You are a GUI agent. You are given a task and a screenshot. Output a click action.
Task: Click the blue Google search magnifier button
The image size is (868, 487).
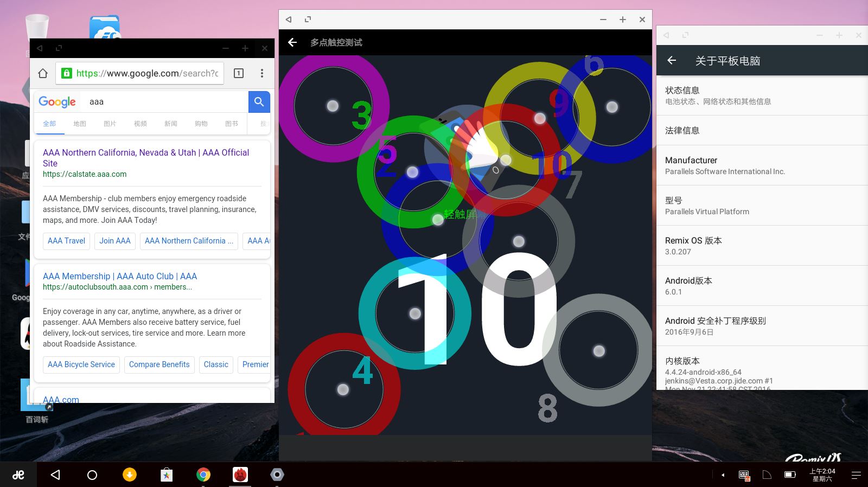point(259,101)
